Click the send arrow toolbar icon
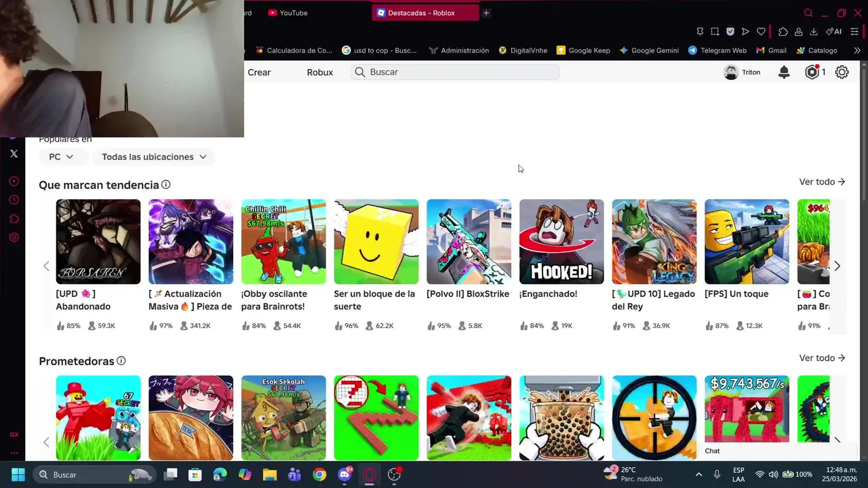The image size is (868, 488). tap(745, 32)
